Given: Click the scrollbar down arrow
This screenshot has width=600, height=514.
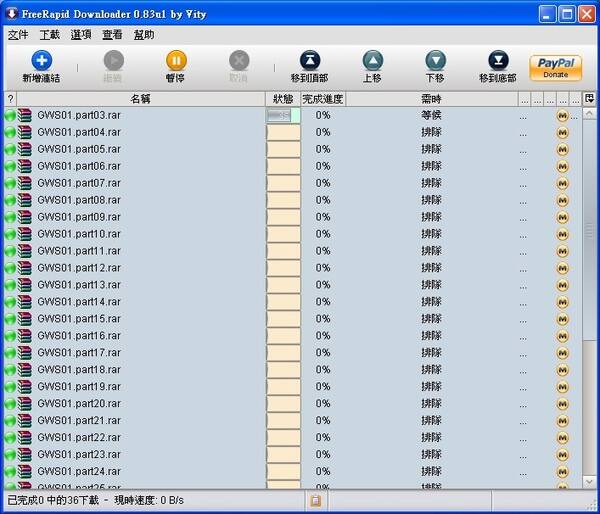Looking at the screenshot, I should coord(589,481).
